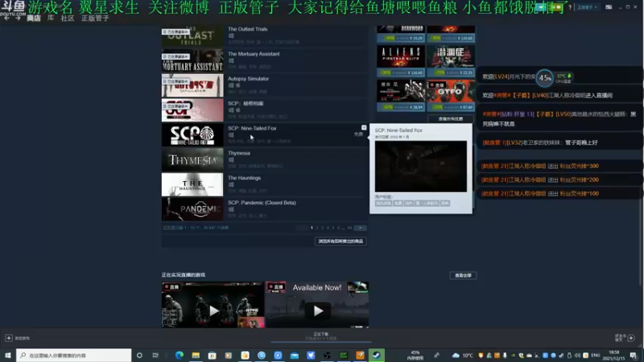Click the add game plus icon

[9, 338]
